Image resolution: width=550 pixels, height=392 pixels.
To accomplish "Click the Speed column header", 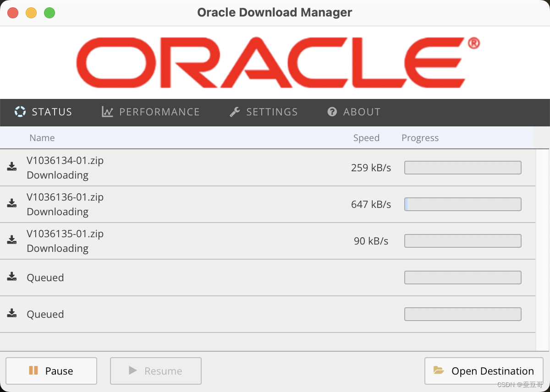I will [366, 138].
